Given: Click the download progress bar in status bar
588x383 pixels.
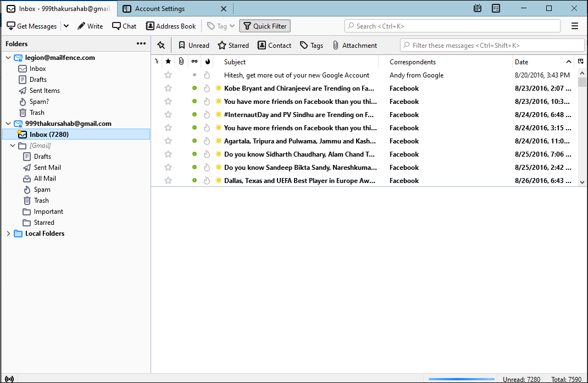Looking at the screenshot, I should coord(461,379).
